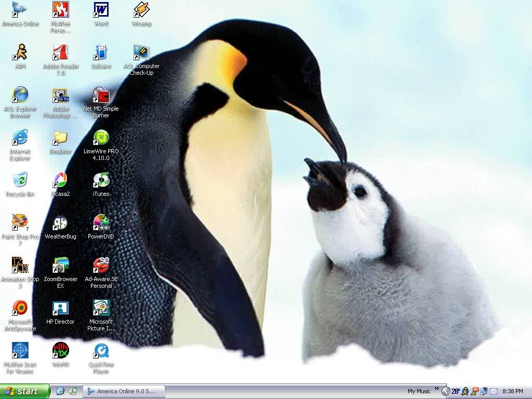
Task: Open the Recycle Bin
Action: (x=20, y=181)
